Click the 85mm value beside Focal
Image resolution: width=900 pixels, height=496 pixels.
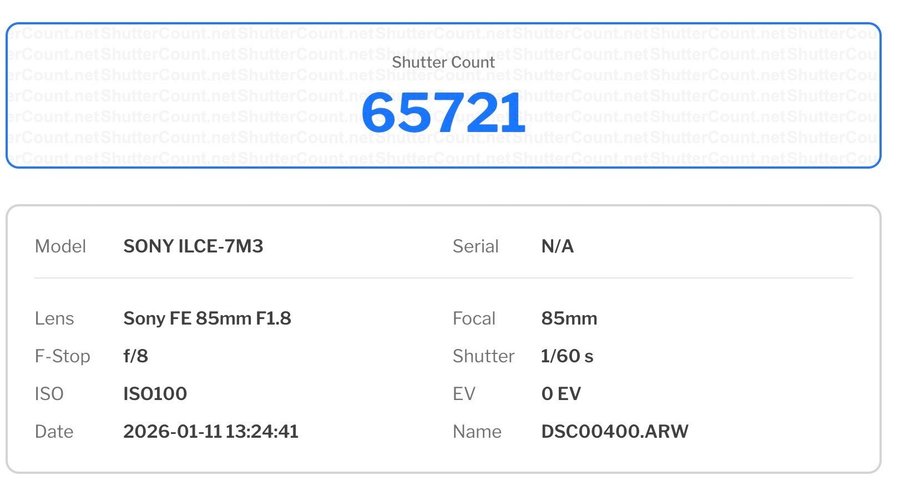[569, 319]
